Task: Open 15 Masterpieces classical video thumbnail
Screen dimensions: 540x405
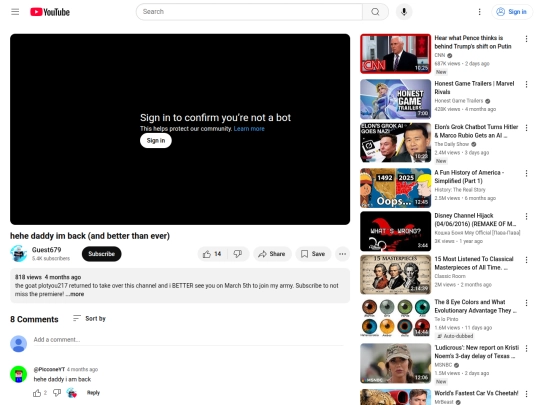Action: click(x=395, y=275)
